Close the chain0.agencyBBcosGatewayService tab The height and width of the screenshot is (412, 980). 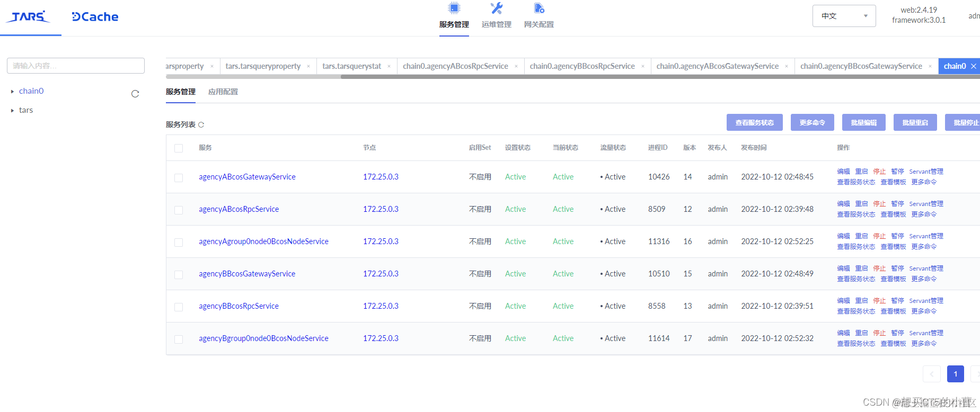pos(930,66)
